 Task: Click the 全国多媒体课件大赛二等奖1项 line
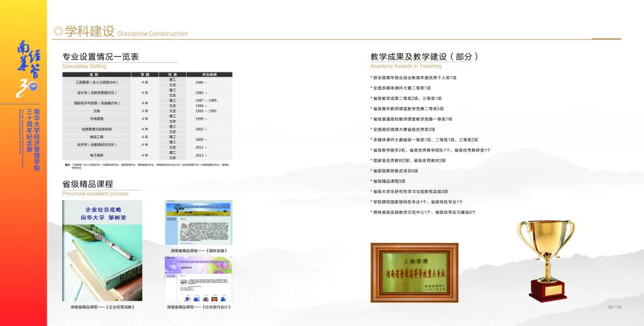point(402,88)
